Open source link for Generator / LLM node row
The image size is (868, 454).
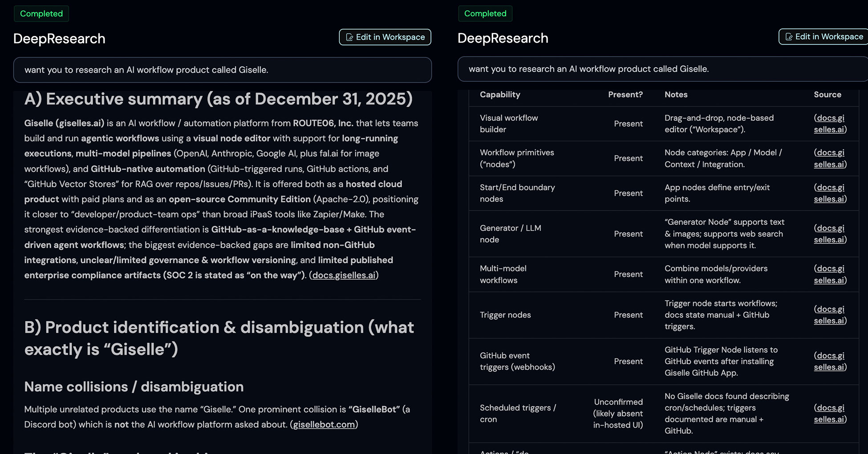pos(830,234)
